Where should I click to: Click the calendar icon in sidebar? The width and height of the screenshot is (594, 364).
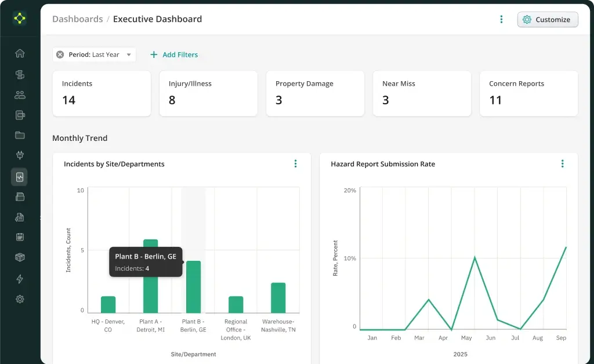[20, 236]
